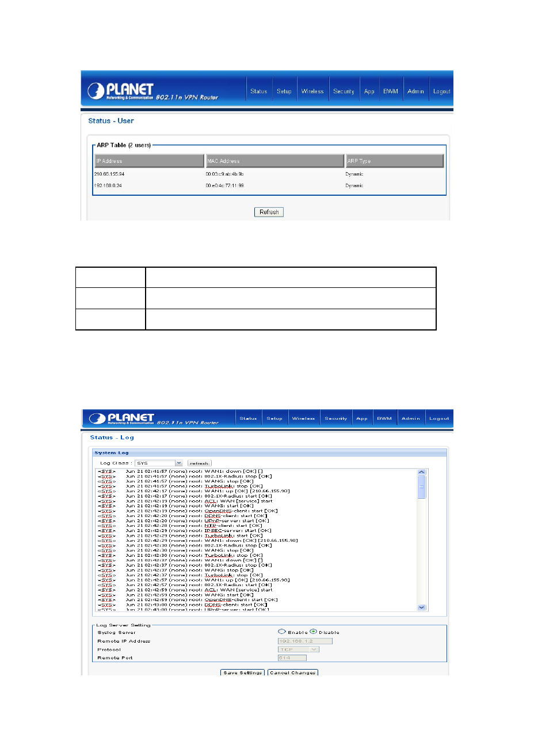Viewport: 534px width, 756px height.
Task: Expand the Protocol TCP dropdown
Action: click(x=298, y=649)
